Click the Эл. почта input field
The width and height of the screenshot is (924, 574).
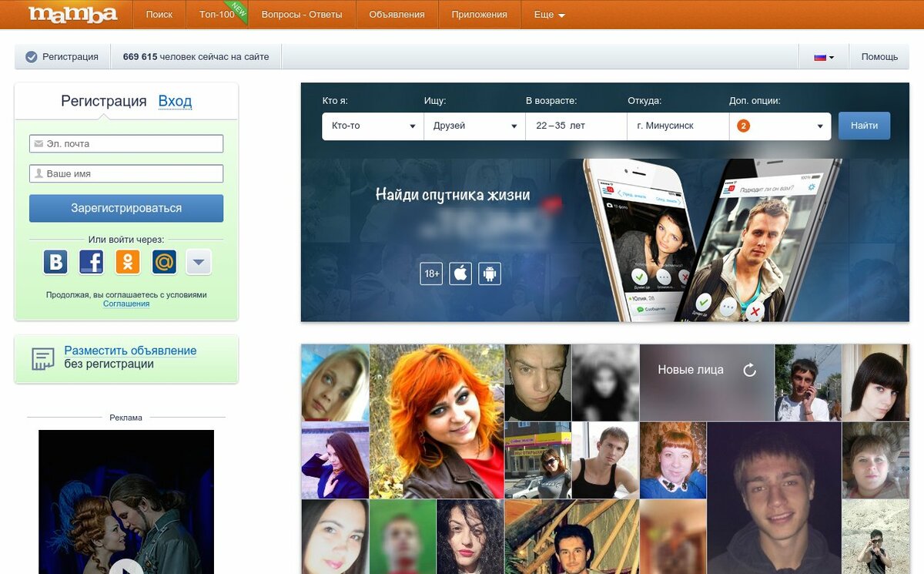click(126, 144)
